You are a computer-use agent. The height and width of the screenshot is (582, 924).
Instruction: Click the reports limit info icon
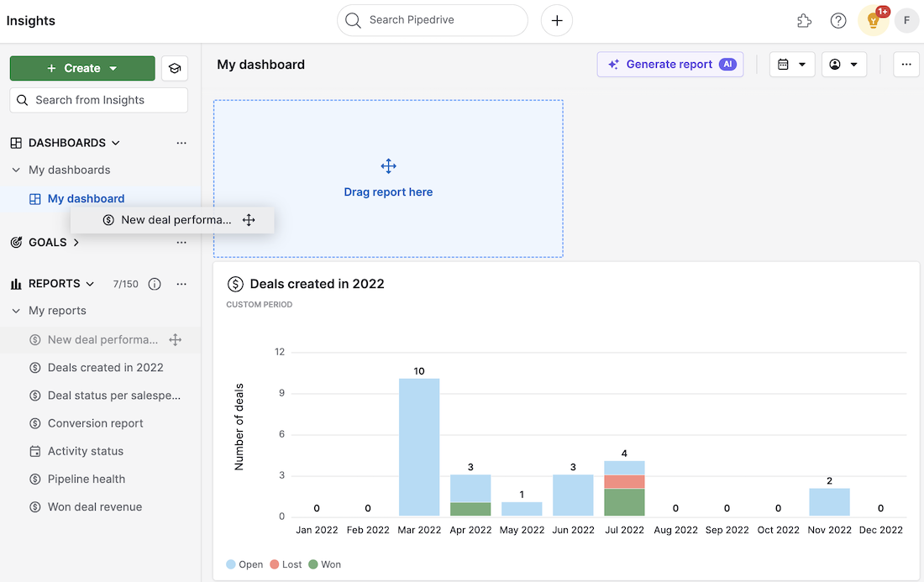click(155, 284)
